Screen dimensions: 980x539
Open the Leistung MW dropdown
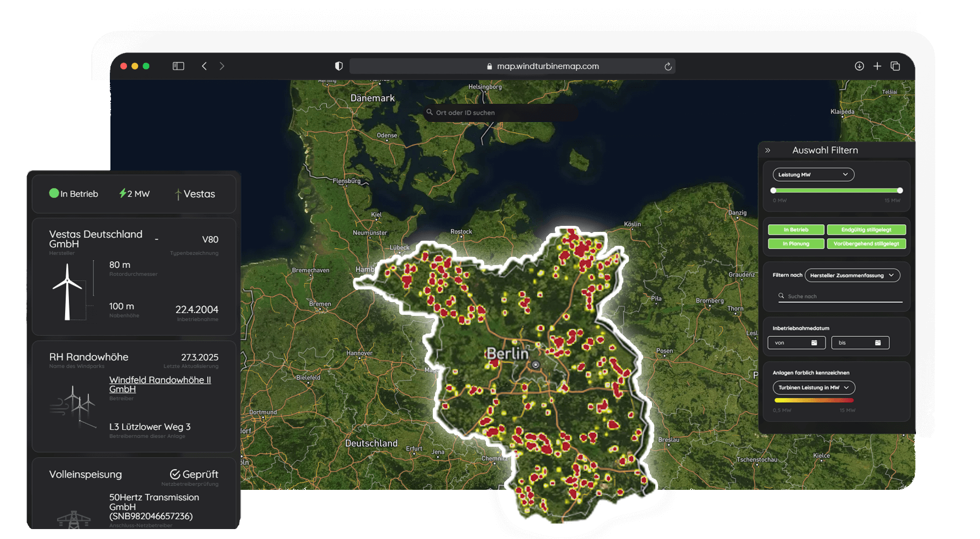[x=813, y=175]
